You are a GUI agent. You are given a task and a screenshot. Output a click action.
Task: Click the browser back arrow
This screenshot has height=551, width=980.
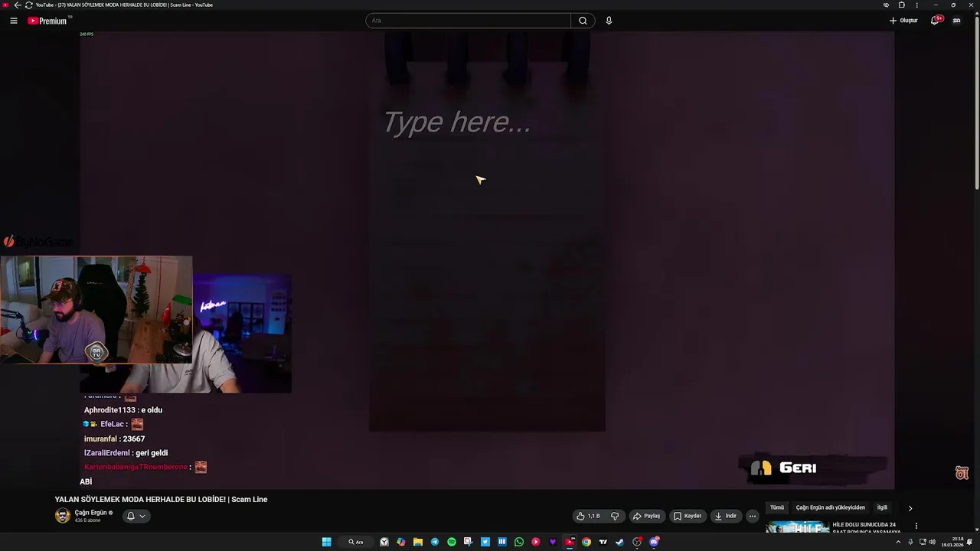point(18,5)
